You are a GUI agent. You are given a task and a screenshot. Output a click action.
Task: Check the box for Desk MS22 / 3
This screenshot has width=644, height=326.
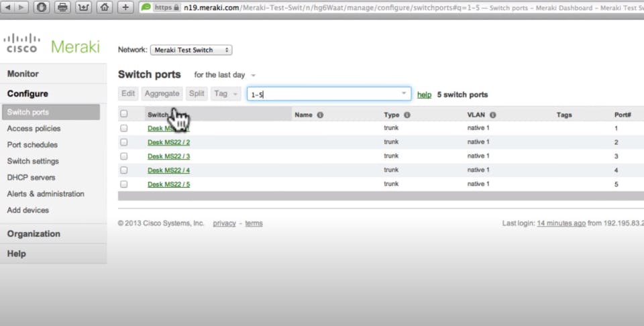124,156
